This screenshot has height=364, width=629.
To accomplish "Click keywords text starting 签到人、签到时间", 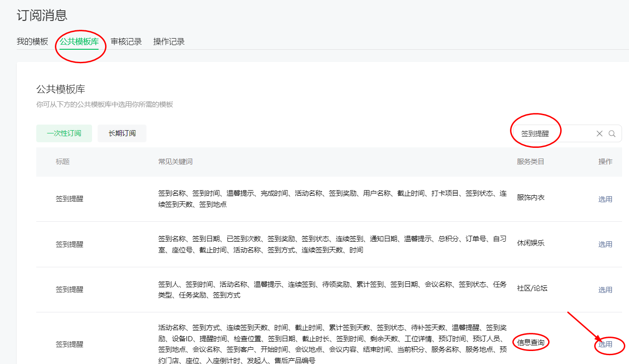I will click(x=332, y=289).
